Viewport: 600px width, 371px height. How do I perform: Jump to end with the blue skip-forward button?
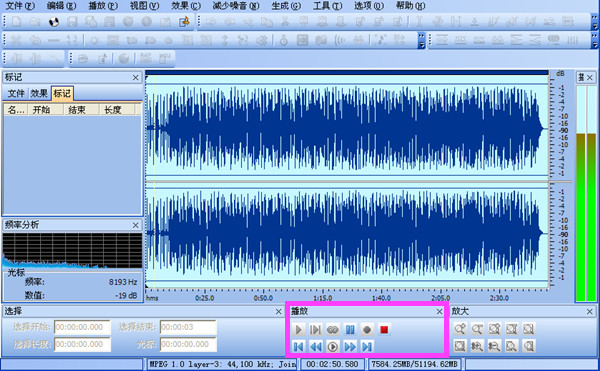367,347
